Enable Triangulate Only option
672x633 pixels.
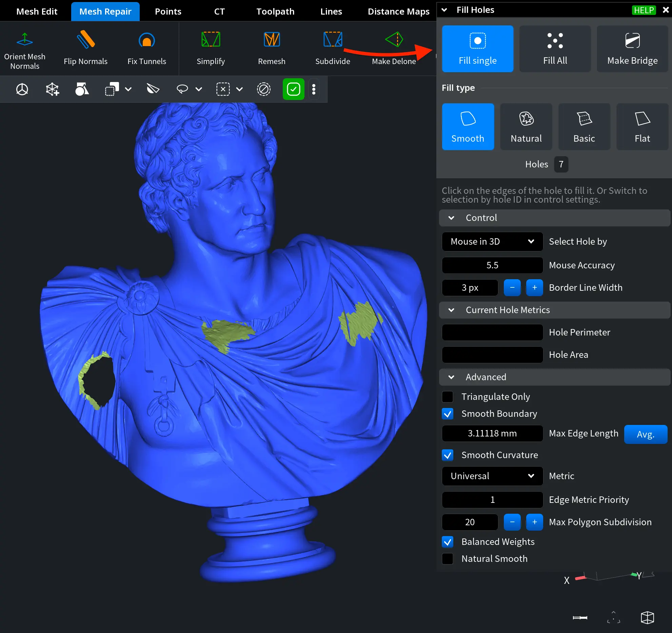tap(448, 396)
